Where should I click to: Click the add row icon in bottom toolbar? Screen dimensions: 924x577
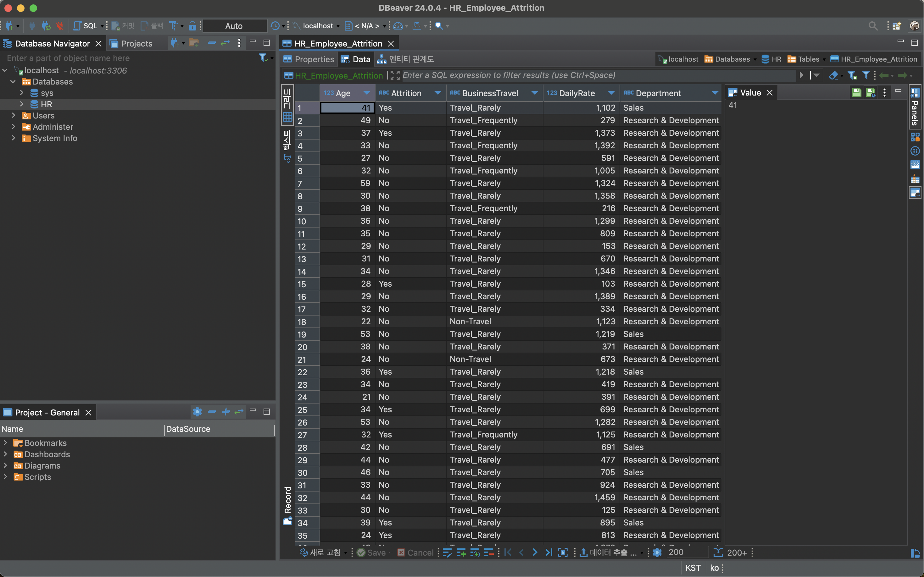461,552
